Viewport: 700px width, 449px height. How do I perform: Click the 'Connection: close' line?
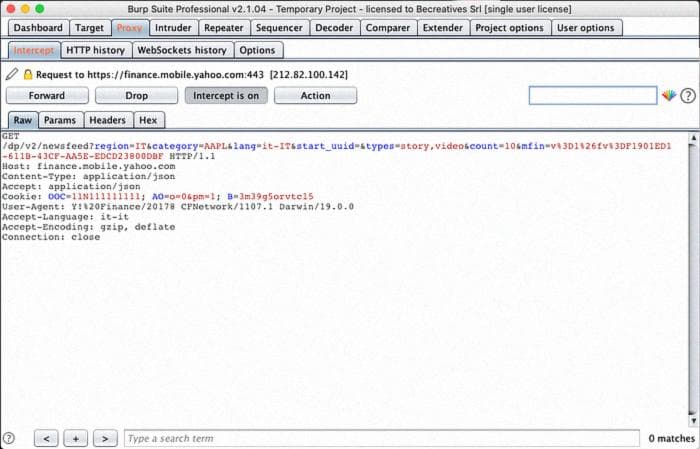[x=51, y=237]
